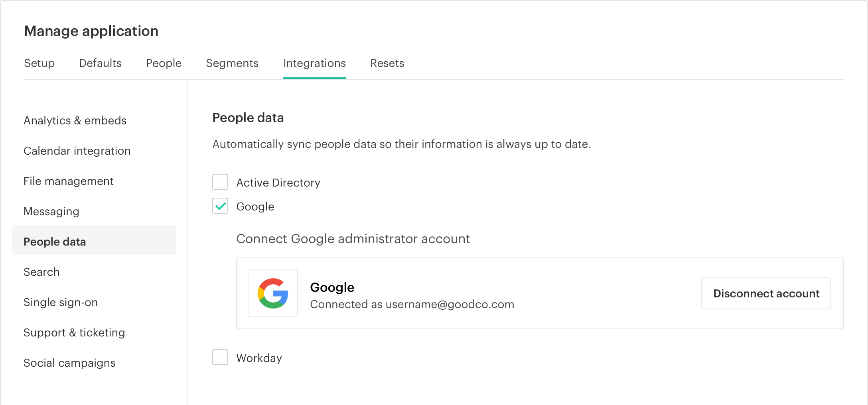Open the Search integration settings
868x405 pixels.
(41, 271)
